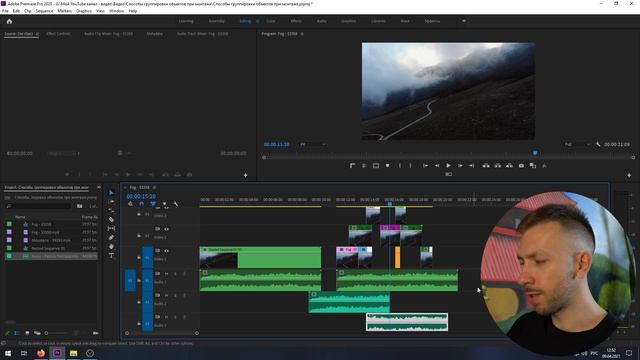Toggle A1 source patching button
Viewport: 640px width, 360px height.
[x=130, y=280]
